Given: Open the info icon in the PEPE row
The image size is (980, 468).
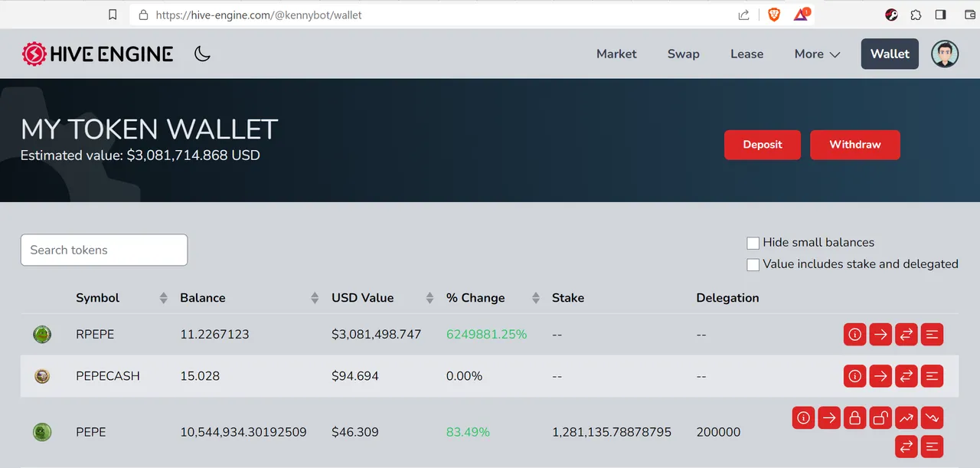Looking at the screenshot, I should [803, 417].
